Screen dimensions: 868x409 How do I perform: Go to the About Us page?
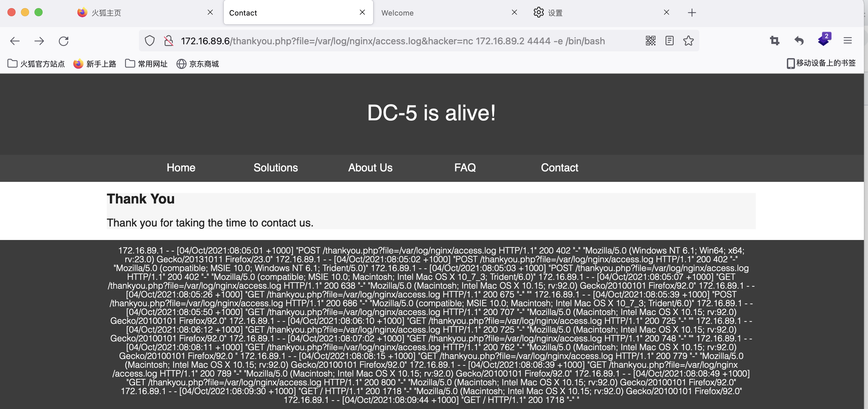pyautogui.click(x=370, y=168)
